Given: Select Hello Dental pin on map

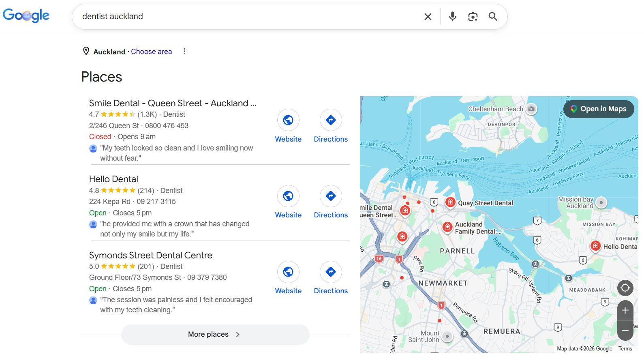Looking at the screenshot, I should tap(595, 246).
